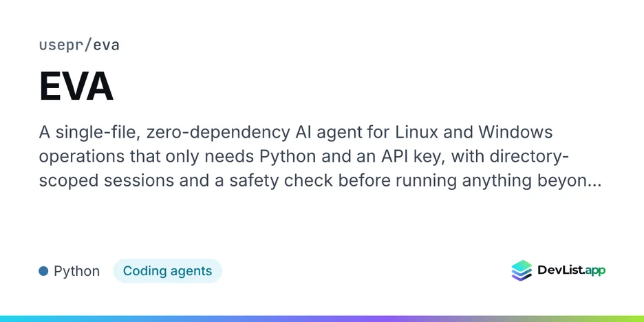The image size is (644, 322).
Task: Click the purple middle of bottom gradient bar
Action: 322,319
